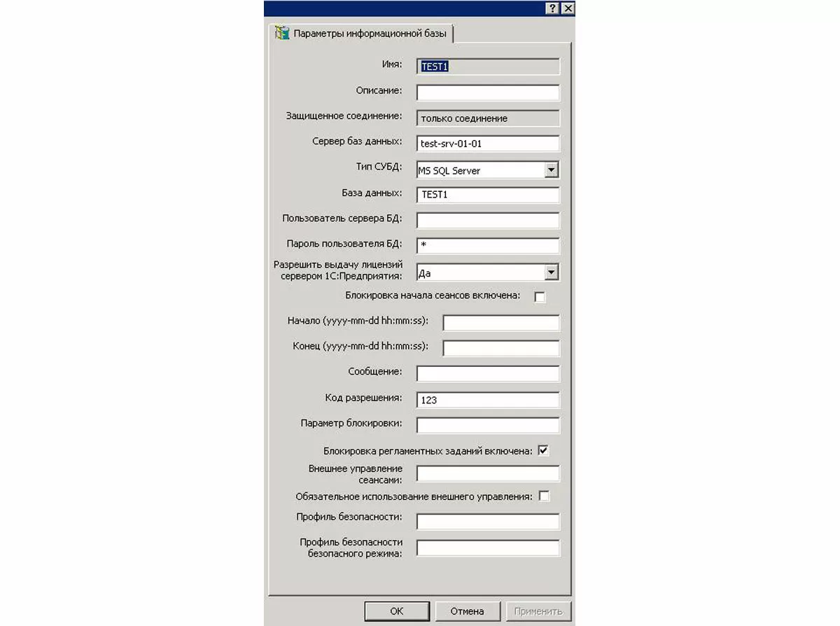Click the Пароль пользователя БД field
Screen dimensions: 840x626
[x=488, y=246]
